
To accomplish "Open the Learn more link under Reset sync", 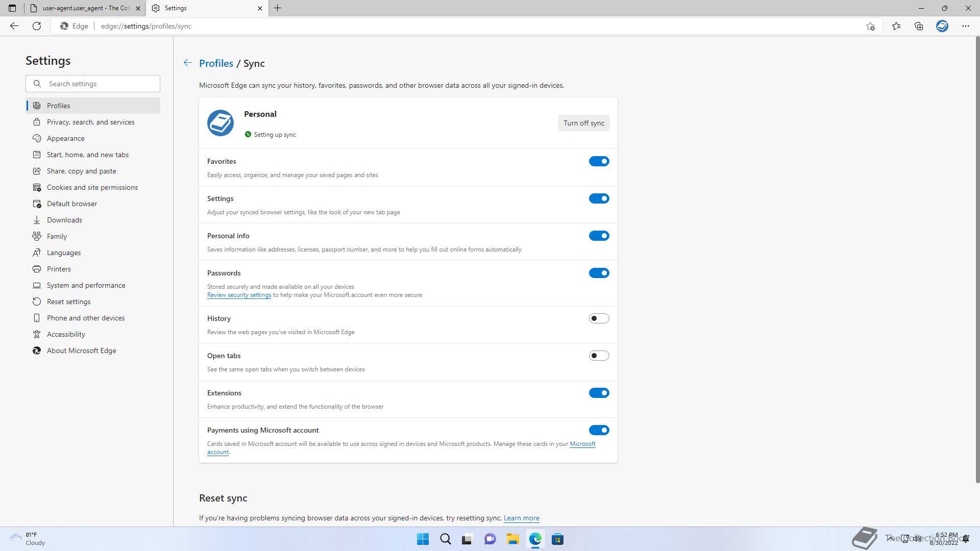I will pyautogui.click(x=521, y=518).
